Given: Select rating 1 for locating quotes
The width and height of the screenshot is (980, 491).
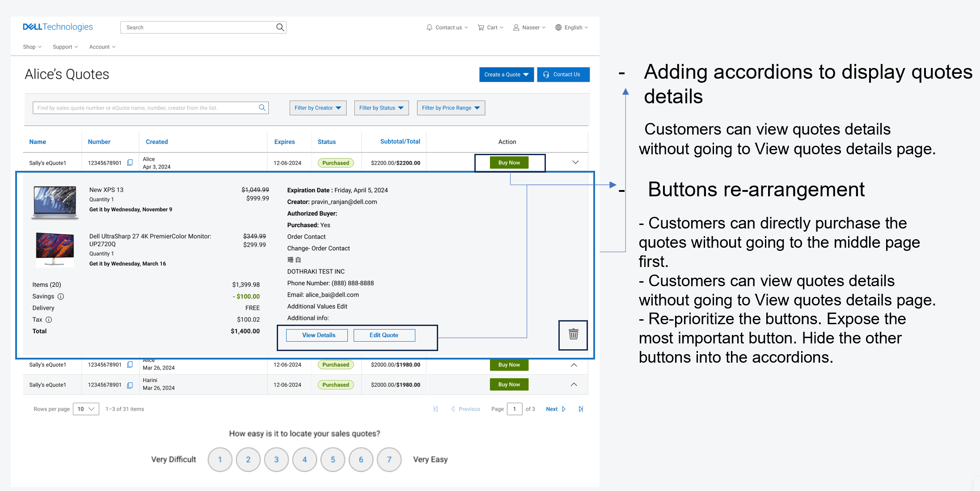Looking at the screenshot, I should point(220,460).
